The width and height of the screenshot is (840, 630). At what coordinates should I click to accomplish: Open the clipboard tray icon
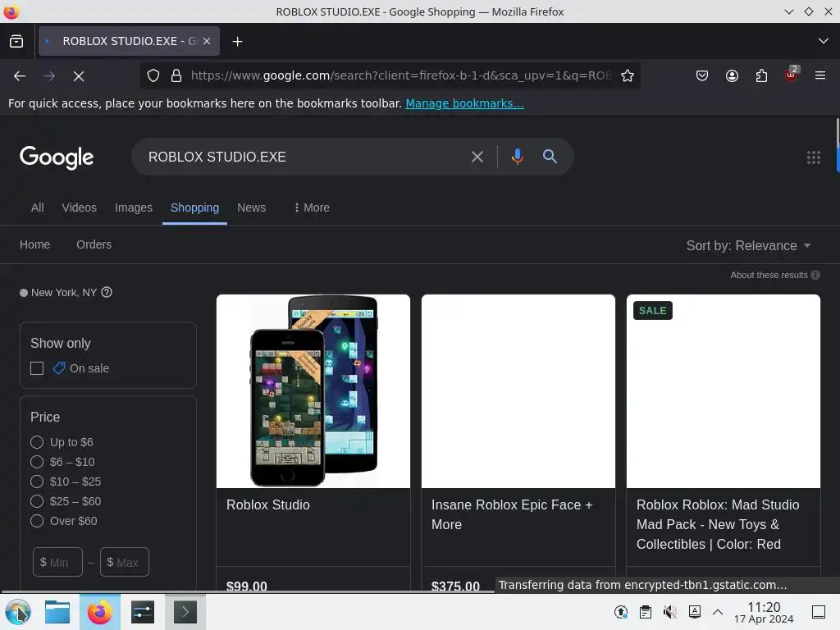[x=646, y=612]
